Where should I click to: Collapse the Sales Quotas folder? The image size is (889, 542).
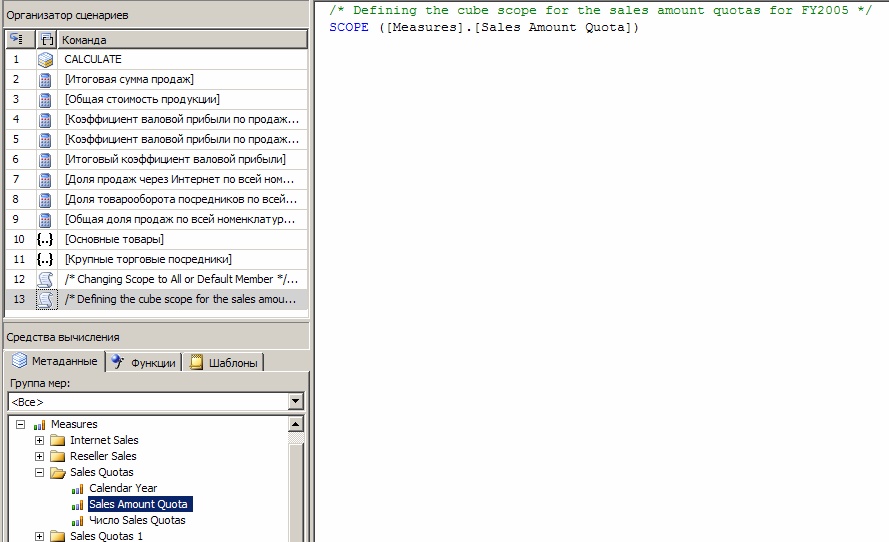tap(39, 473)
